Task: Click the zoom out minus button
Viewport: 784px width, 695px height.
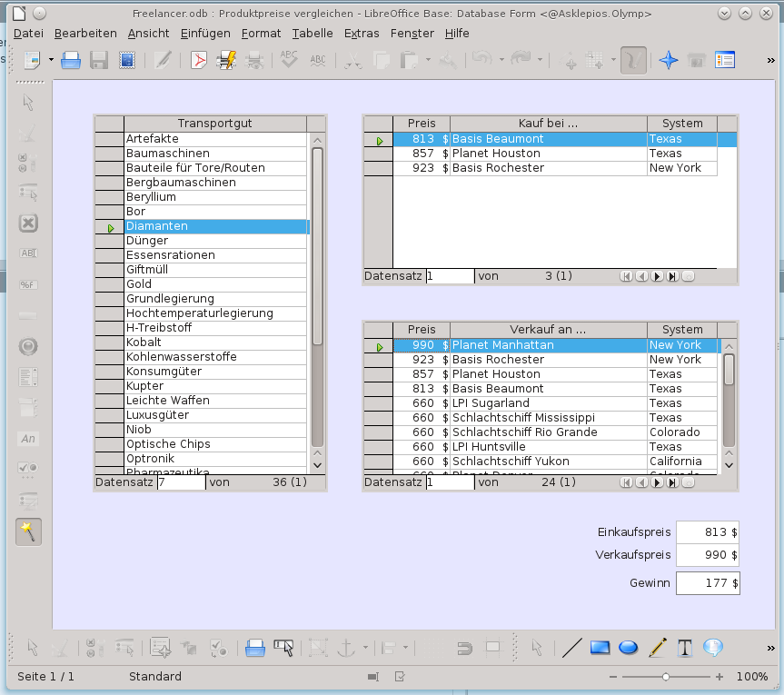Action: 613,677
